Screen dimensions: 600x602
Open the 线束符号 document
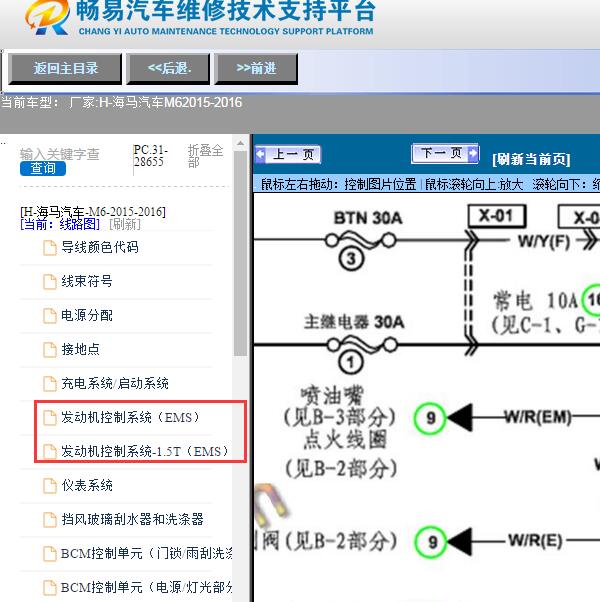click(87, 281)
